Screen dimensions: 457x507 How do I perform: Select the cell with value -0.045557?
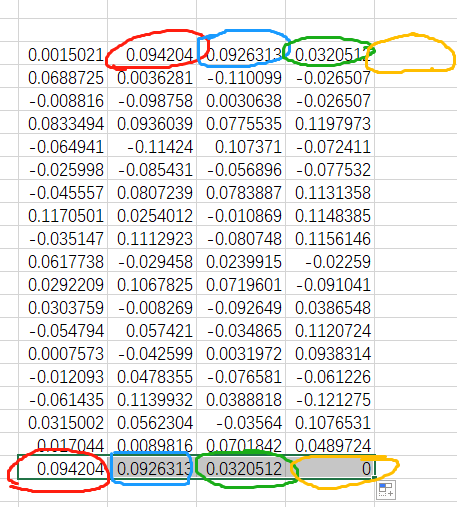pos(63,191)
